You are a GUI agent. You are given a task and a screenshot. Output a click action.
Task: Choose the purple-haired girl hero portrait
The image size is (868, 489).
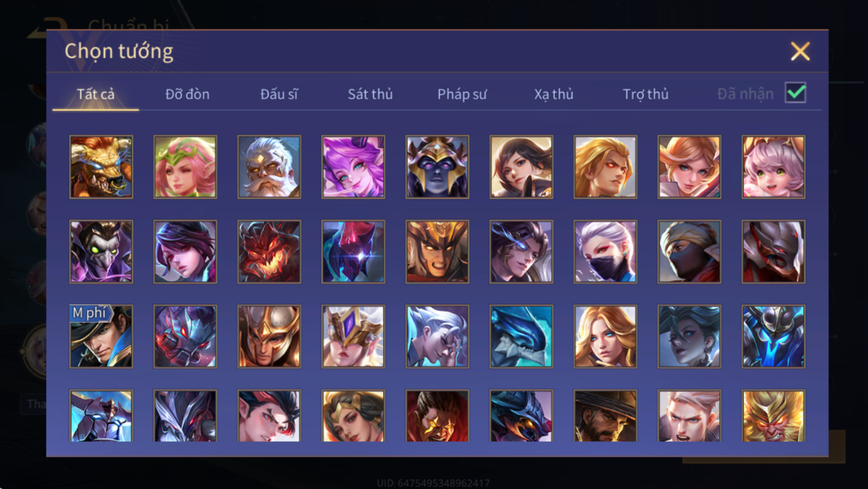point(353,167)
